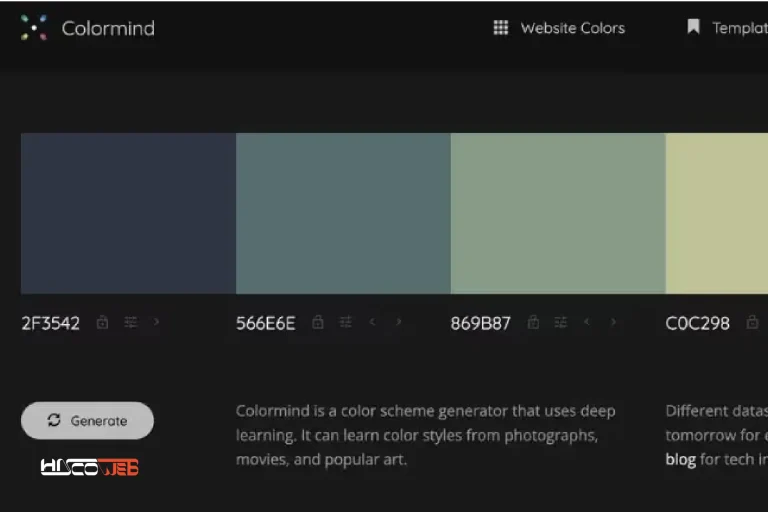Lock the 869B87 color
The height and width of the screenshot is (512, 768).
pyautogui.click(x=533, y=322)
